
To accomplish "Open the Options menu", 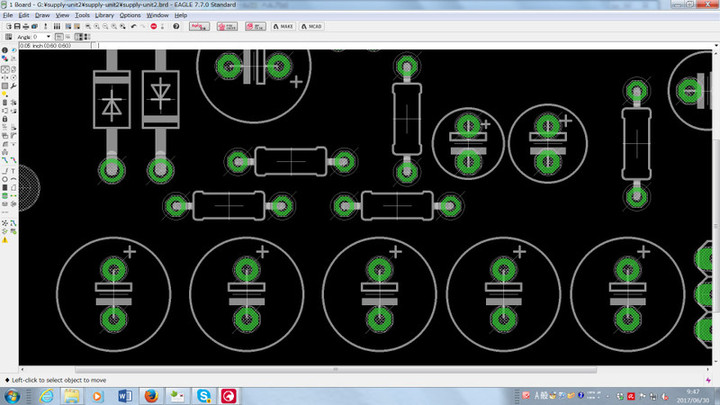I will [x=130, y=16].
